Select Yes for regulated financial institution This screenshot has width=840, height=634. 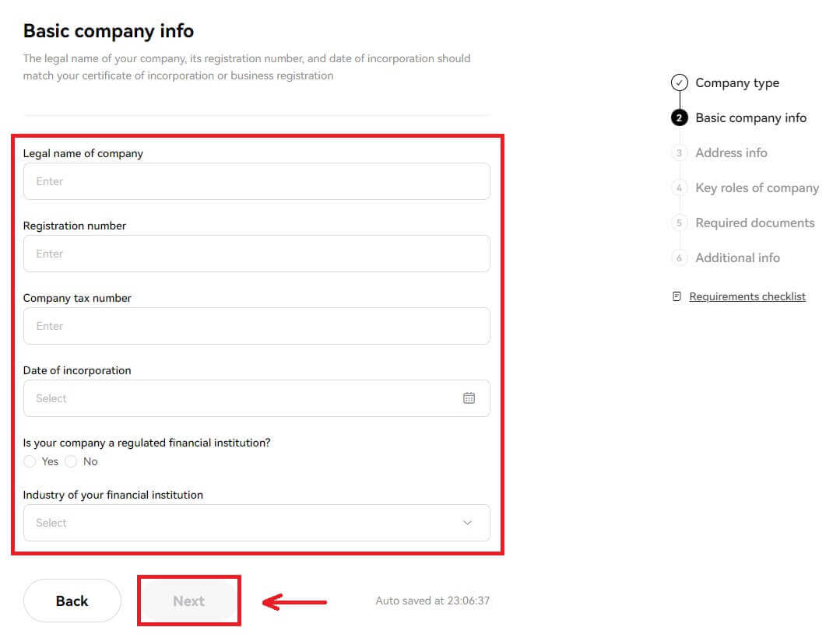point(28,461)
